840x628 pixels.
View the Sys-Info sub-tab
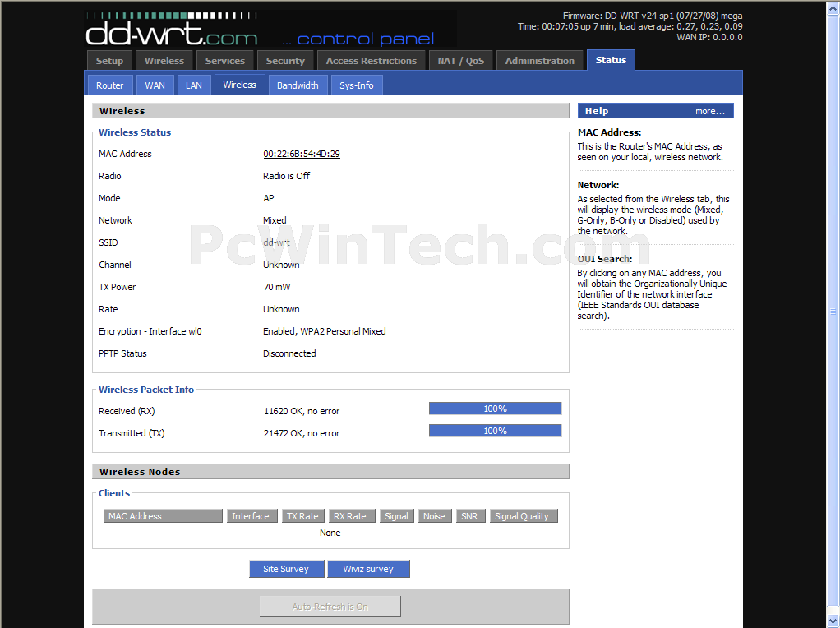(356, 85)
